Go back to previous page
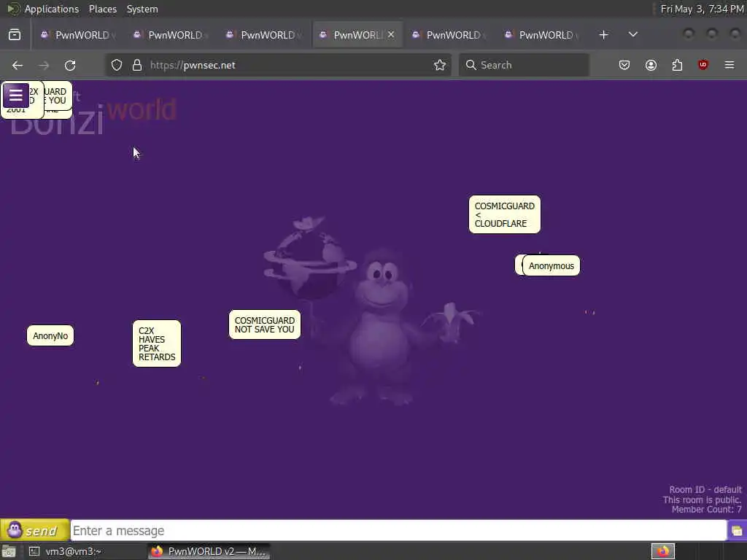The width and height of the screenshot is (747, 560). [x=18, y=65]
